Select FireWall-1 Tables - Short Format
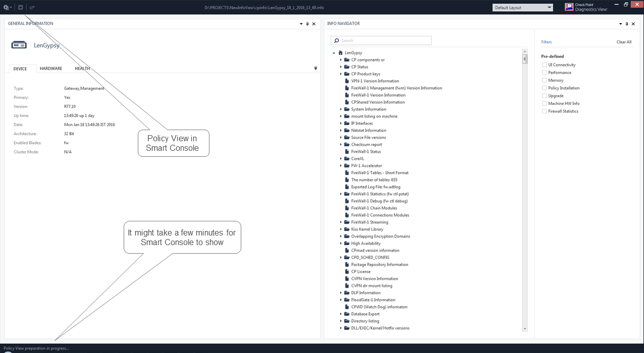Screen dimensions: 644x353 coord(380,173)
